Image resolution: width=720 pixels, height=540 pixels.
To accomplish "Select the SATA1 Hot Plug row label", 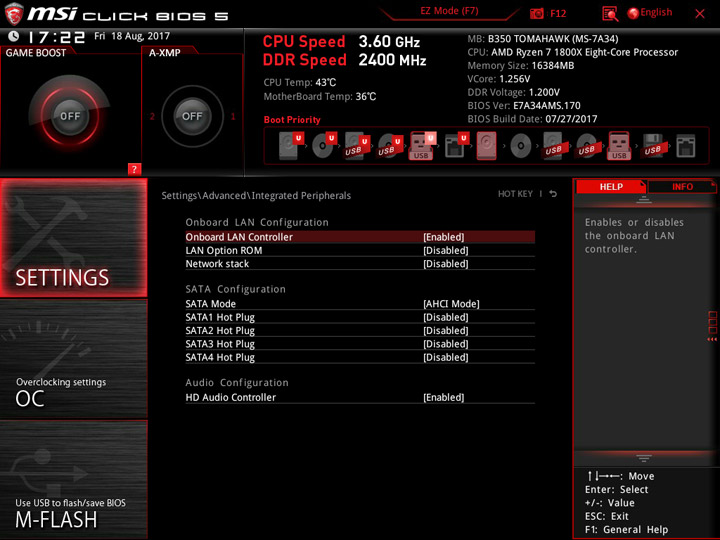I will [220, 317].
